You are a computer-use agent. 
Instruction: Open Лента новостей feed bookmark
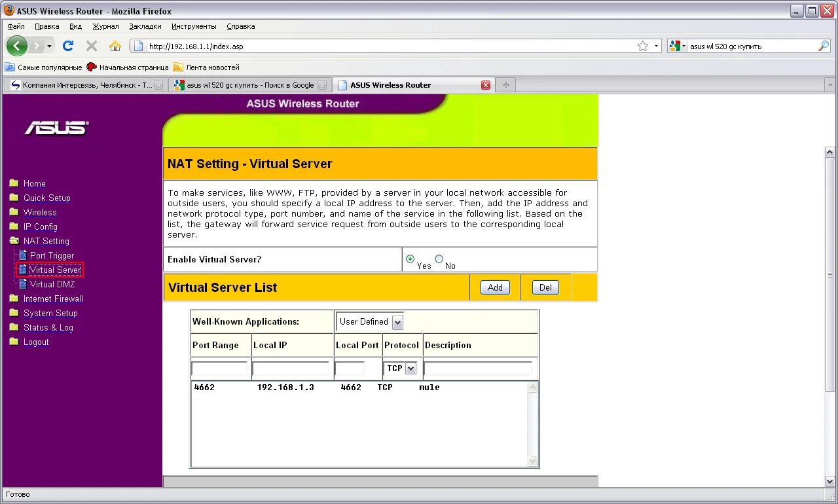(206, 67)
